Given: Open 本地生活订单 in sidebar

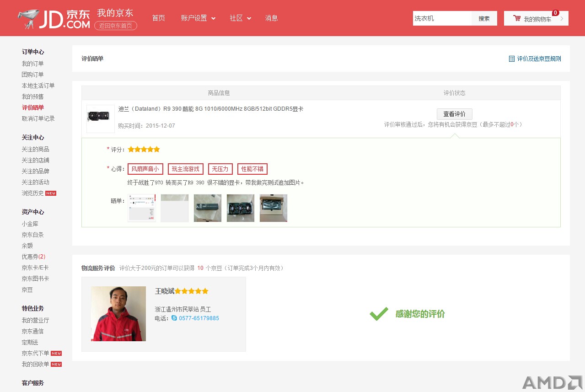Looking at the screenshot, I should coord(38,86).
